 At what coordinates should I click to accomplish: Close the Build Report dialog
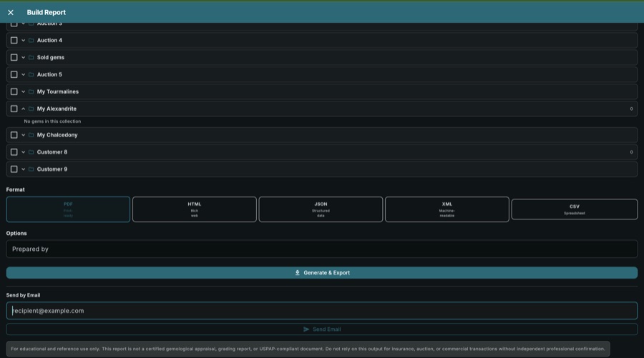pyautogui.click(x=11, y=12)
